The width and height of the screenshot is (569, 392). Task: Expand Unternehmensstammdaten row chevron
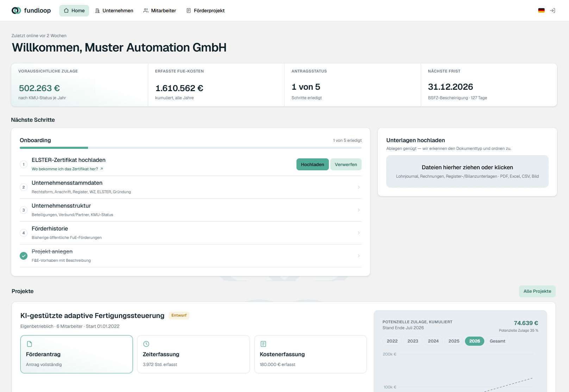(359, 187)
